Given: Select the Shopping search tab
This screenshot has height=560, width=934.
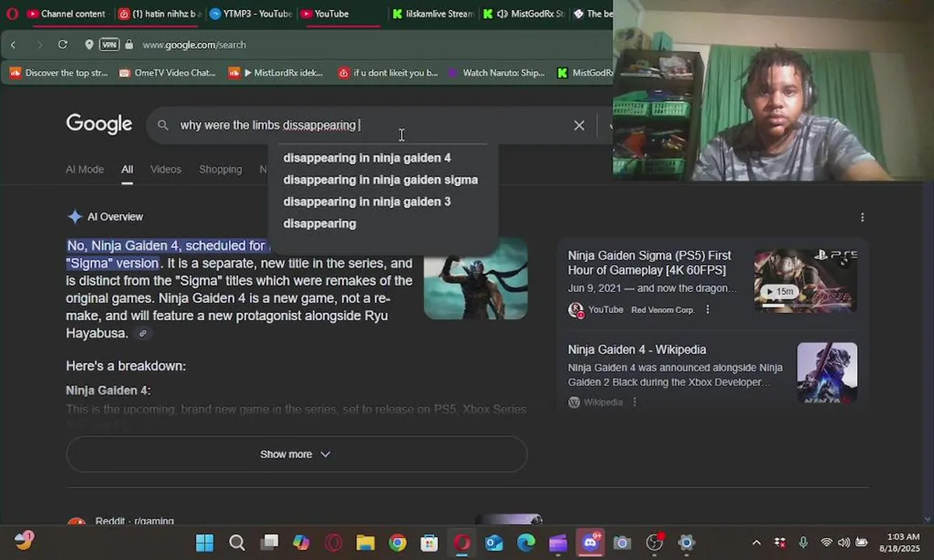Looking at the screenshot, I should (x=220, y=170).
